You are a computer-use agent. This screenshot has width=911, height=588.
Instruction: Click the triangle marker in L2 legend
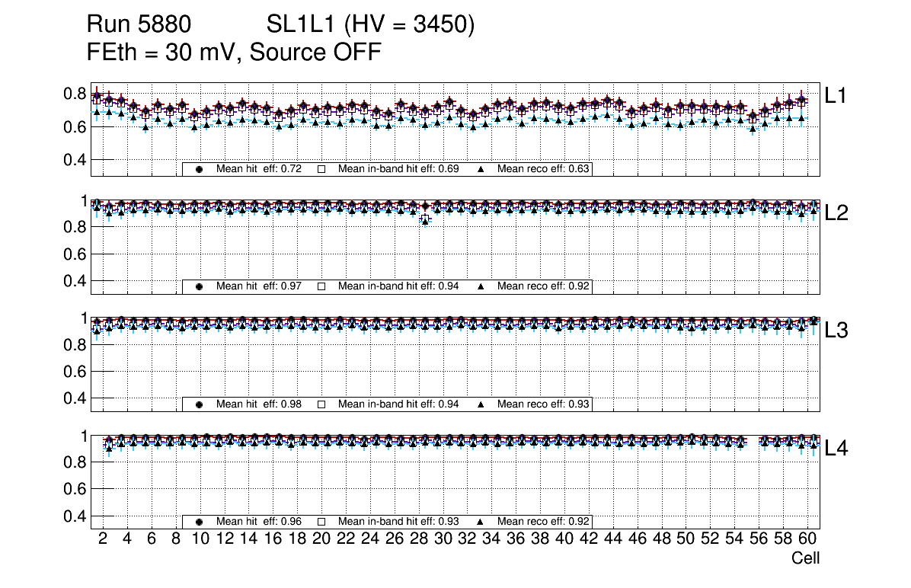pos(481,286)
